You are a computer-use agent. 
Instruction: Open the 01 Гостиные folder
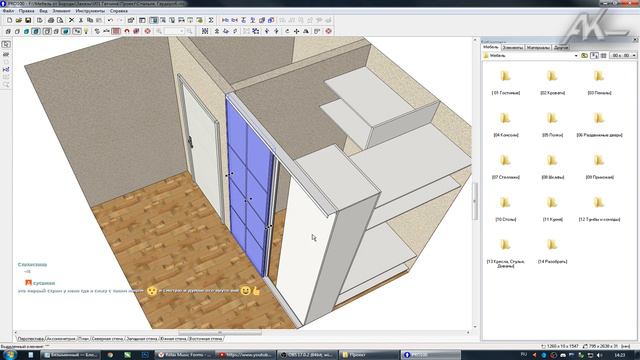point(506,82)
